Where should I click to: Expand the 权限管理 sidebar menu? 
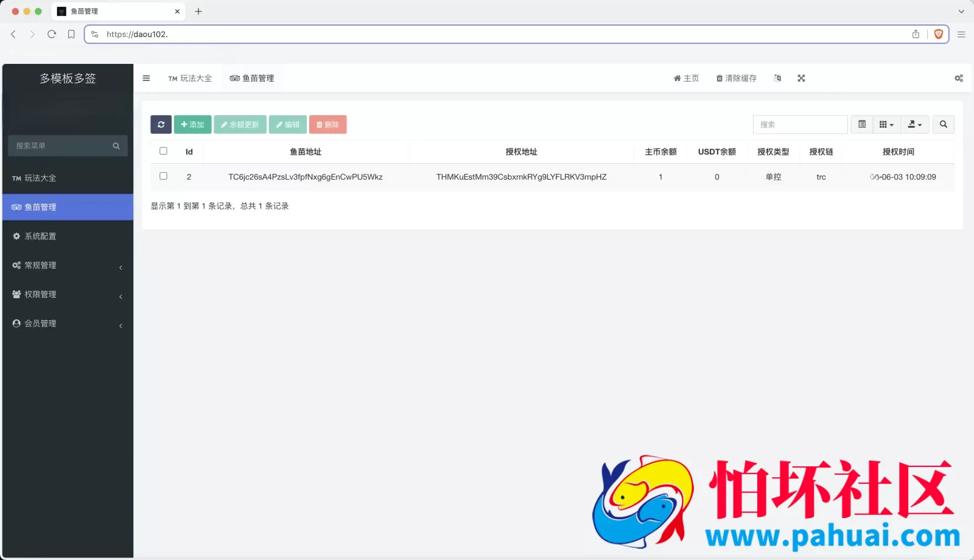click(68, 295)
